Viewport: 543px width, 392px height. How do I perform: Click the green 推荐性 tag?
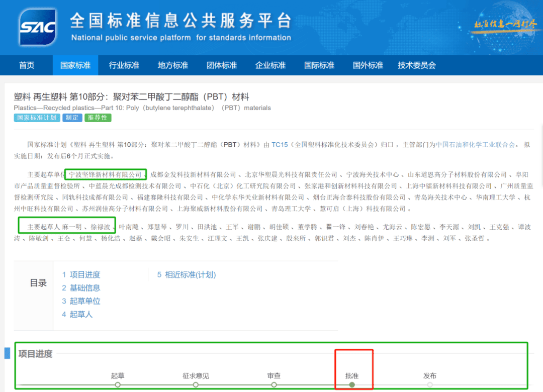pyautogui.click(x=98, y=118)
